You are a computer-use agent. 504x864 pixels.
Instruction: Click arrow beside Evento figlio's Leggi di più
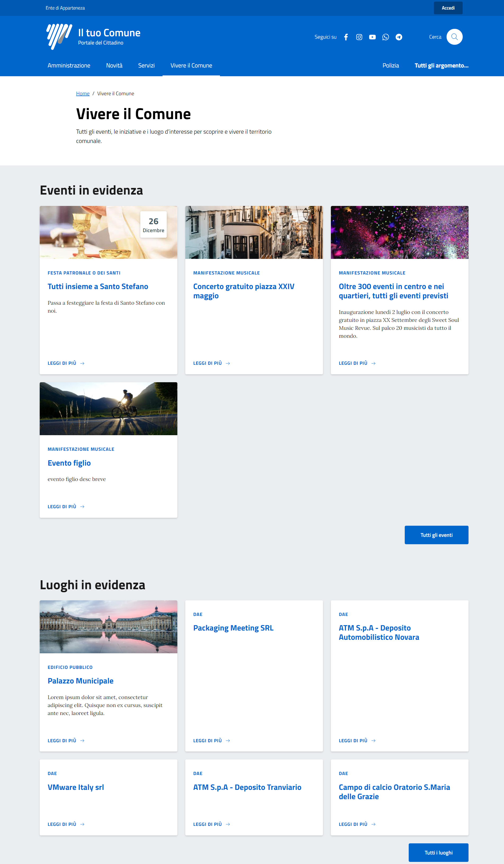coord(82,507)
